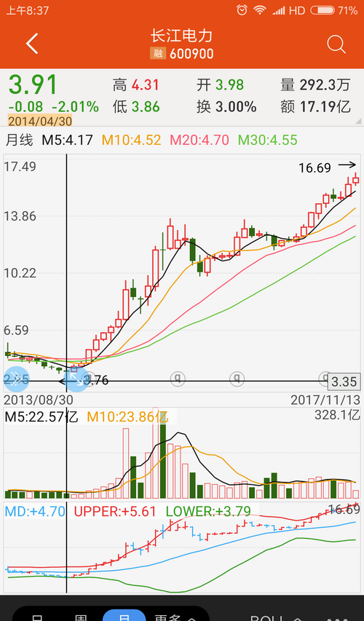This screenshot has height=621, width=364.
Task: Tap the blue diagonal-arrows expand chart button
Action: (76, 379)
